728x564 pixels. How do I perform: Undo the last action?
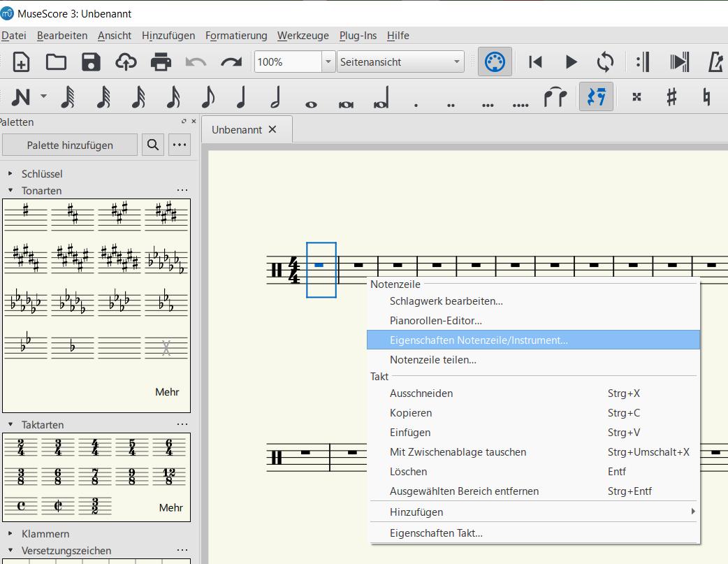tap(196, 62)
